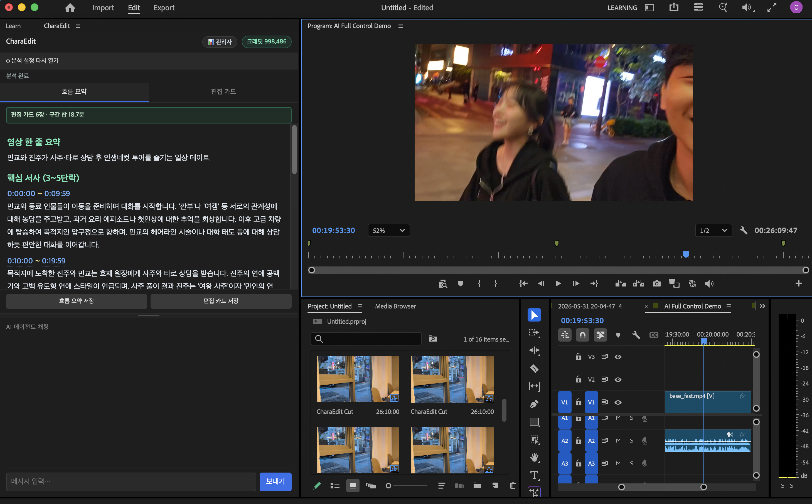Open the CharaEdit panel menu
812x504 pixels.
click(x=78, y=26)
